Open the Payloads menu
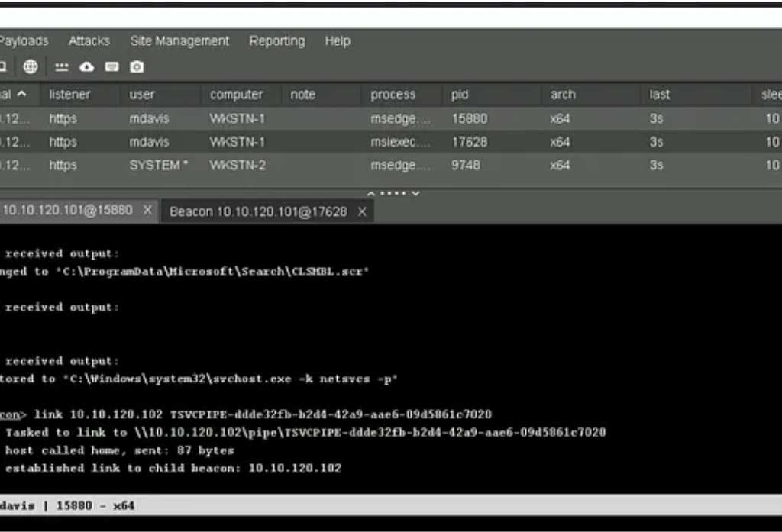Image resolution: width=782 pixels, height=532 pixels. [23, 41]
